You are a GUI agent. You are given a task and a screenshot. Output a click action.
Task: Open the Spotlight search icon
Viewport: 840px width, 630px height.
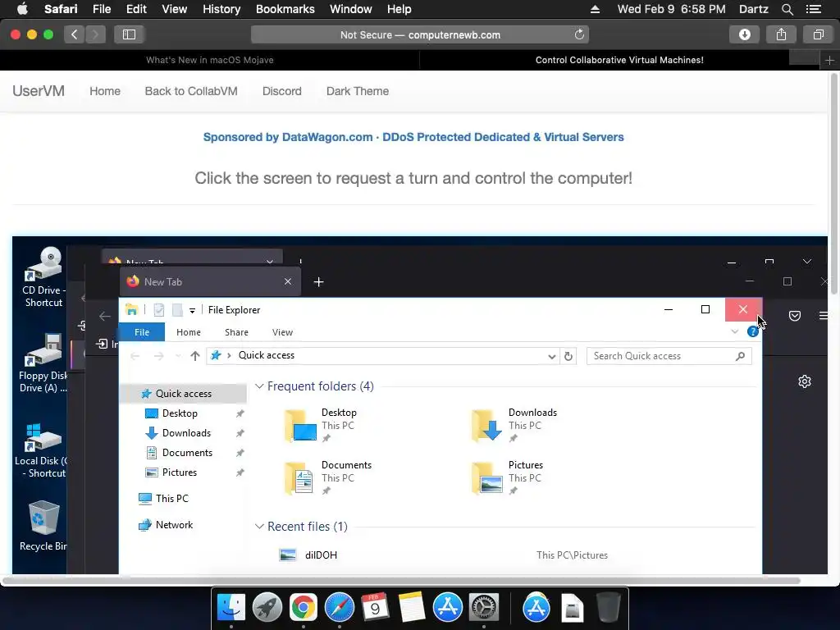(x=787, y=9)
